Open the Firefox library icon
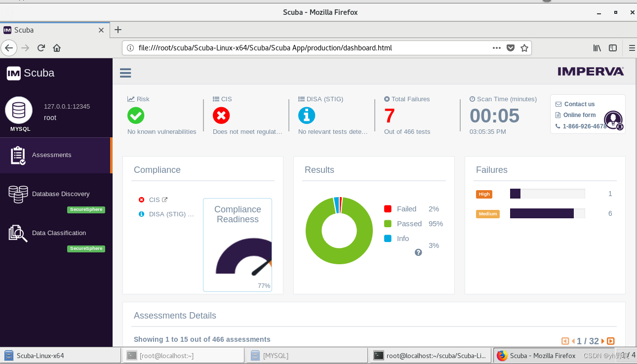 click(597, 48)
